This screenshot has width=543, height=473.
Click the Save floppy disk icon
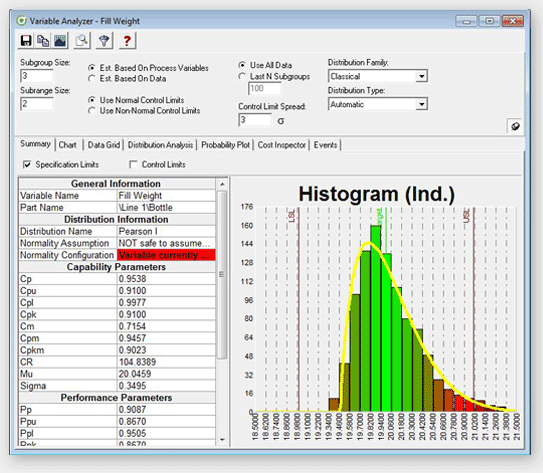26,41
